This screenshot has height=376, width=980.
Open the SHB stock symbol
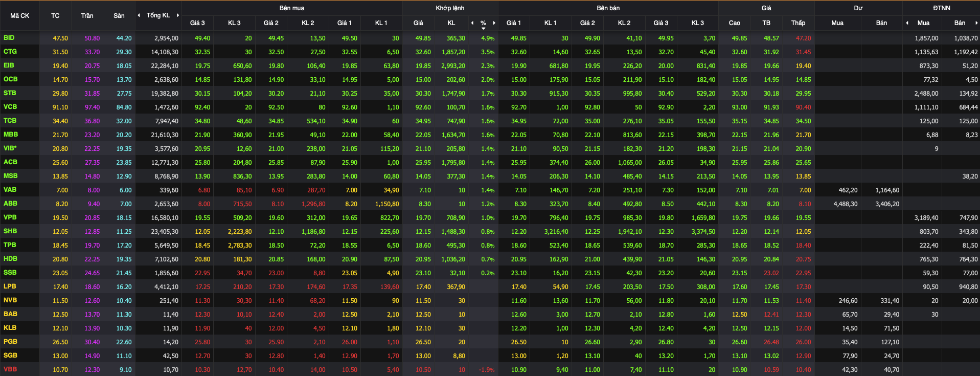[x=10, y=231]
